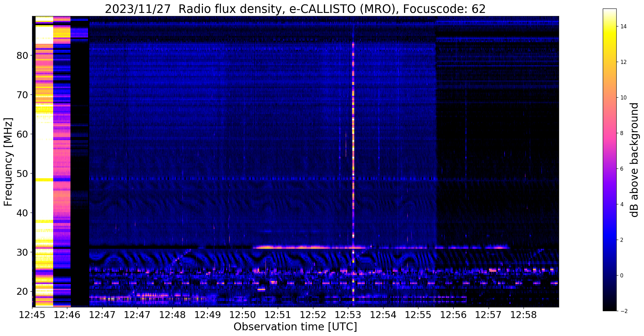The width and height of the screenshot is (644, 336).
Task: Click the 'Frequency [MHz]' y-axis label
Action: coord(8,162)
